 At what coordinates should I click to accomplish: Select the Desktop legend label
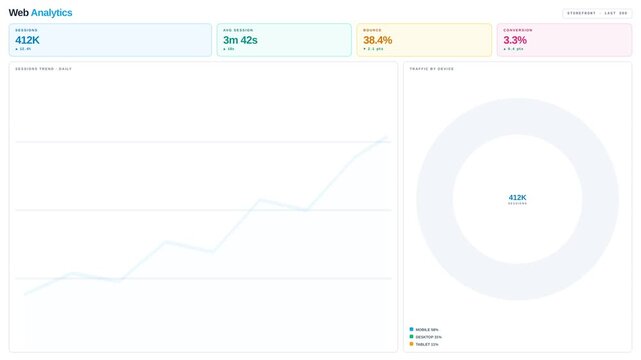point(428,337)
